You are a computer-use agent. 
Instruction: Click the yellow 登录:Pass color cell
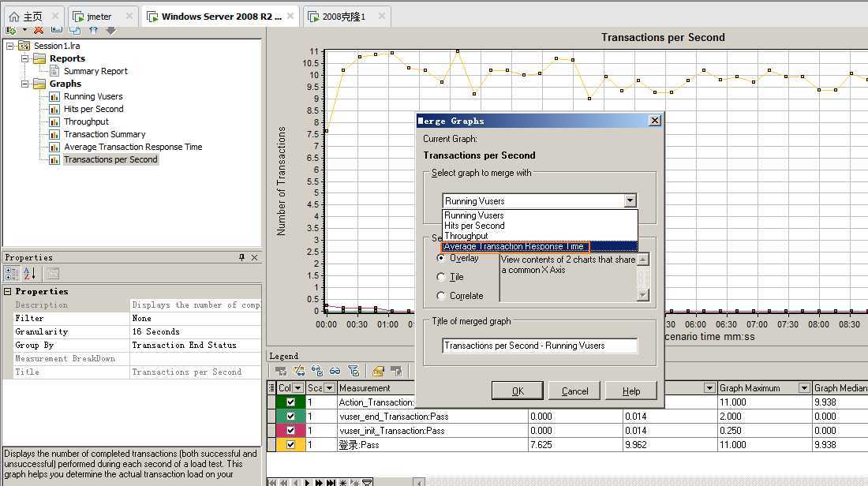[x=290, y=444]
